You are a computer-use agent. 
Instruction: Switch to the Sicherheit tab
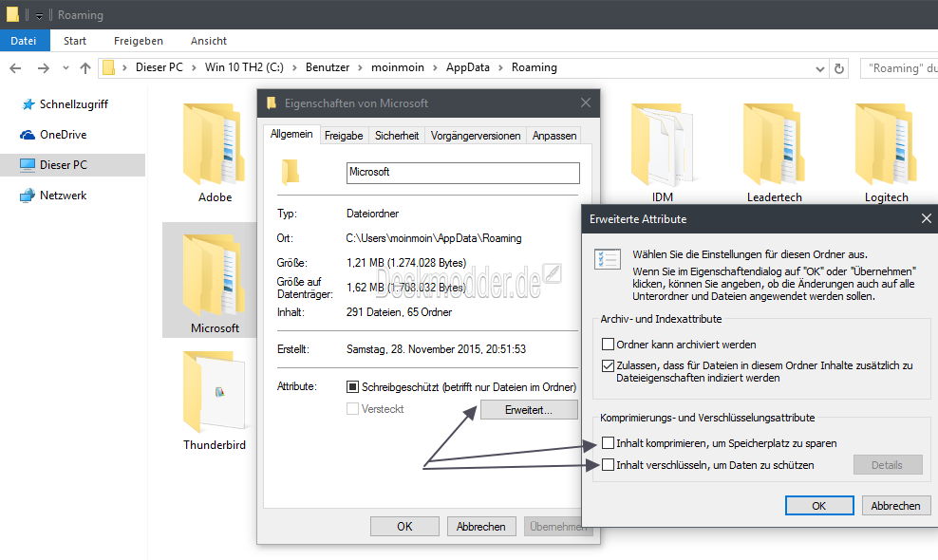pos(396,136)
